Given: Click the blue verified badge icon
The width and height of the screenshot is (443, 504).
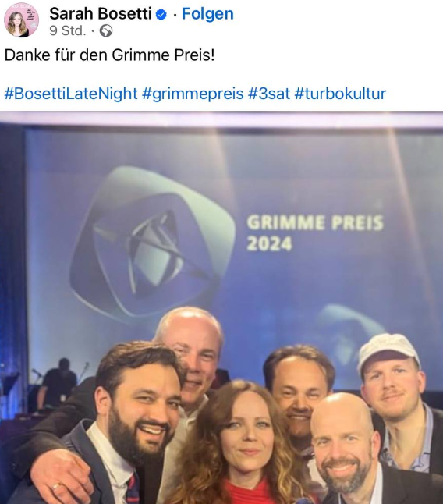Looking at the screenshot, I should tap(161, 15).
